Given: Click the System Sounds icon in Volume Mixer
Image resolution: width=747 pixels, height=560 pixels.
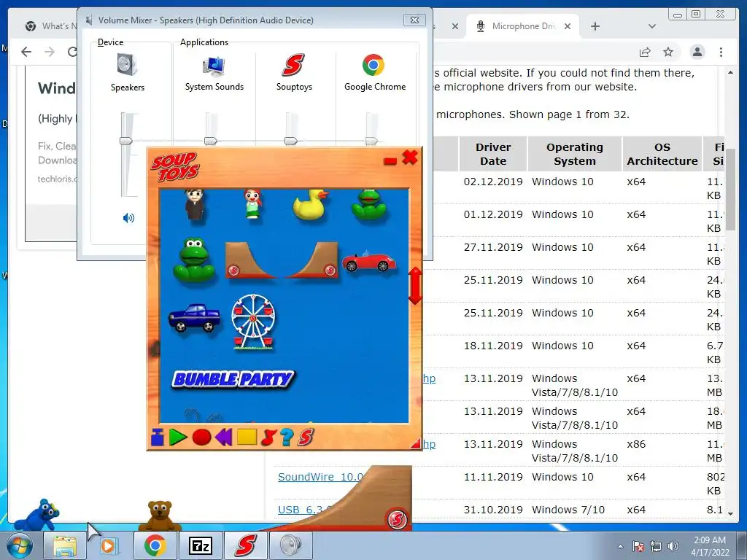Looking at the screenshot, I should point(214,65).
